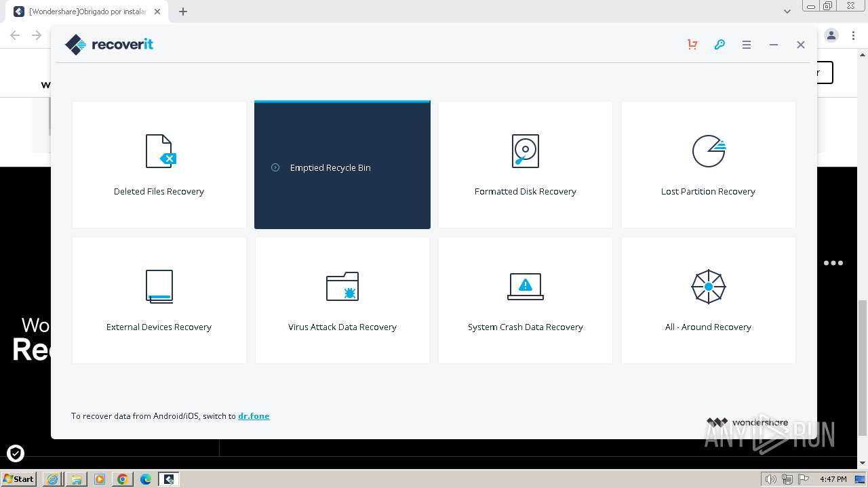Open All-Around Recovery mode
868x488 pixels.
tap(708, 300)
